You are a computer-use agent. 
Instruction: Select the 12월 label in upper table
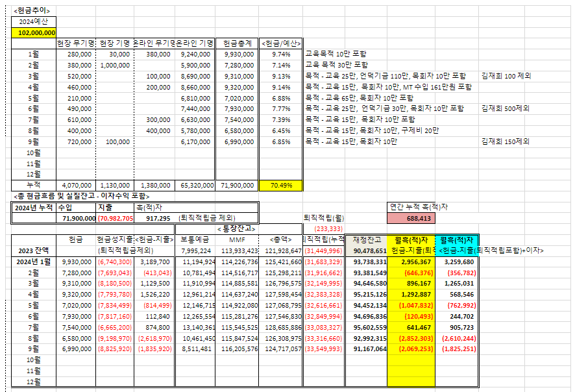click(x=34, y=175)
